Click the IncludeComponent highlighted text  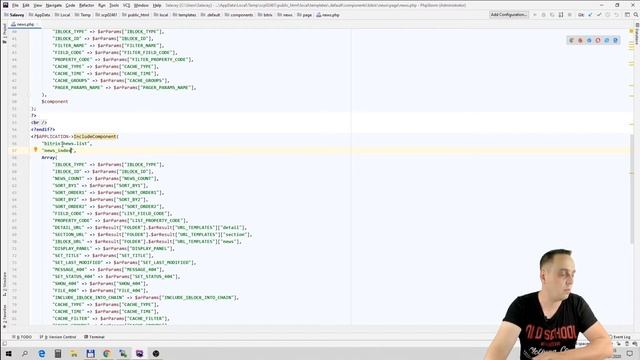[x=95, y=136]
